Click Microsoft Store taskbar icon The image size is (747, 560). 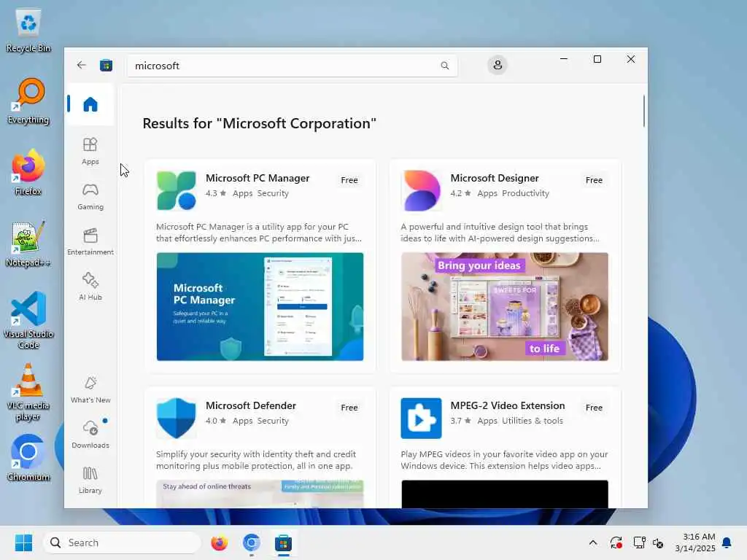283,542
